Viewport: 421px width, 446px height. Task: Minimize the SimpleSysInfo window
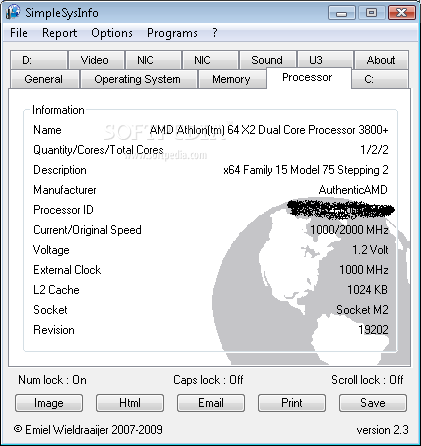(x=342, y=13)
